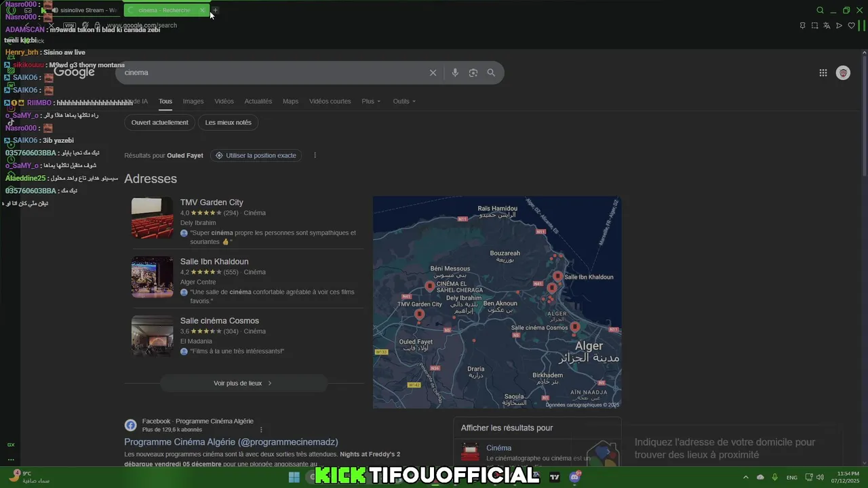Expand the Outils dropdown

[x=404, y=101]
